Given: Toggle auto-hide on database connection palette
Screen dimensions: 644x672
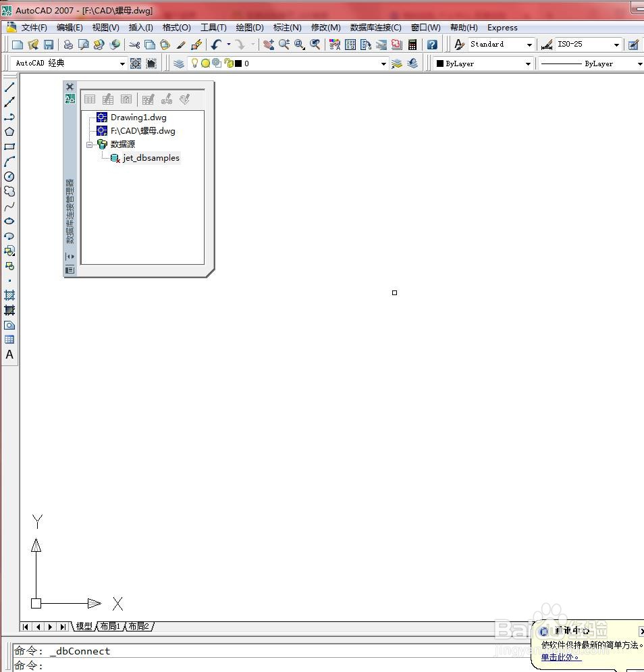Looking at the screenshot, I should point(70,257).
